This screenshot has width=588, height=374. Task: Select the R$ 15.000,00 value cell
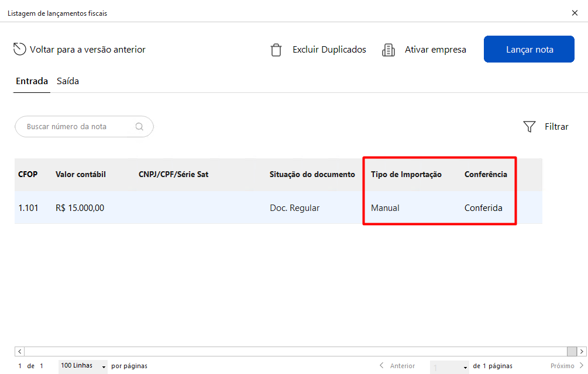[x=80, y=208]
